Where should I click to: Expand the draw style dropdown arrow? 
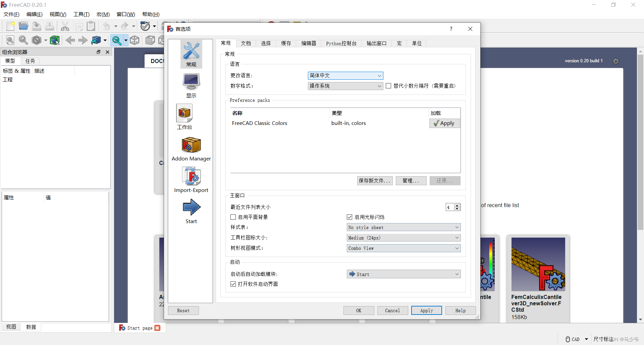coord(46,40)
